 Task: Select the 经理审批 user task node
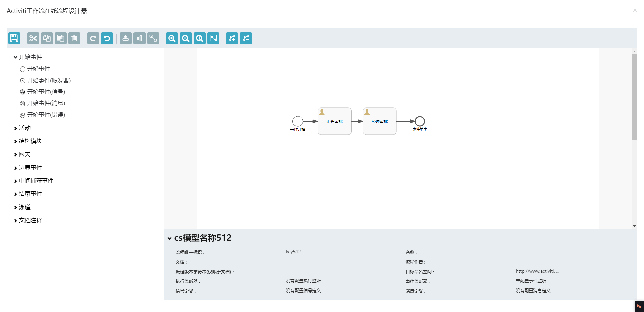tap(380, 121)
